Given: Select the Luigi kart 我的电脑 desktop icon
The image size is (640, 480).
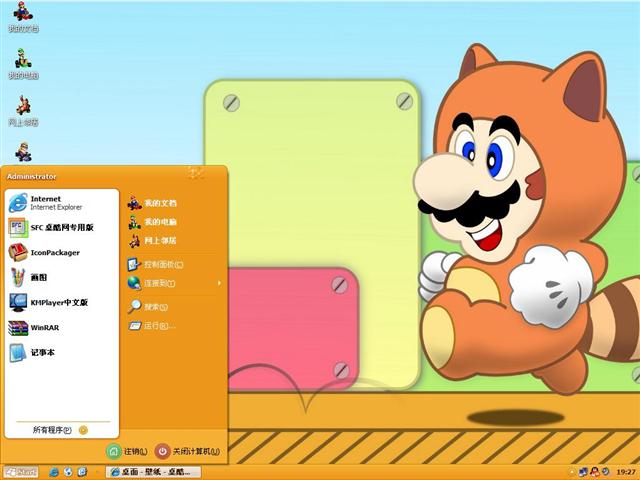Looking at the screenshot, I should click(x=23, y=64).
